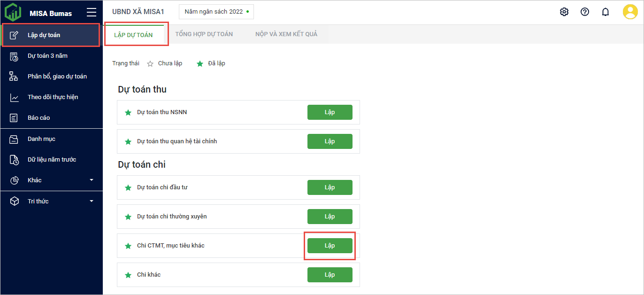Viewport: 644px width, 295px height.
Task: Toggle the star beside Chi khác
Action: coord(128,275)
